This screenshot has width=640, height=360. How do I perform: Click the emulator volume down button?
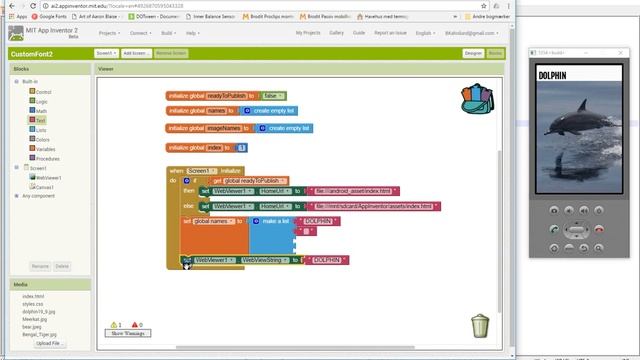pos(569,210)
